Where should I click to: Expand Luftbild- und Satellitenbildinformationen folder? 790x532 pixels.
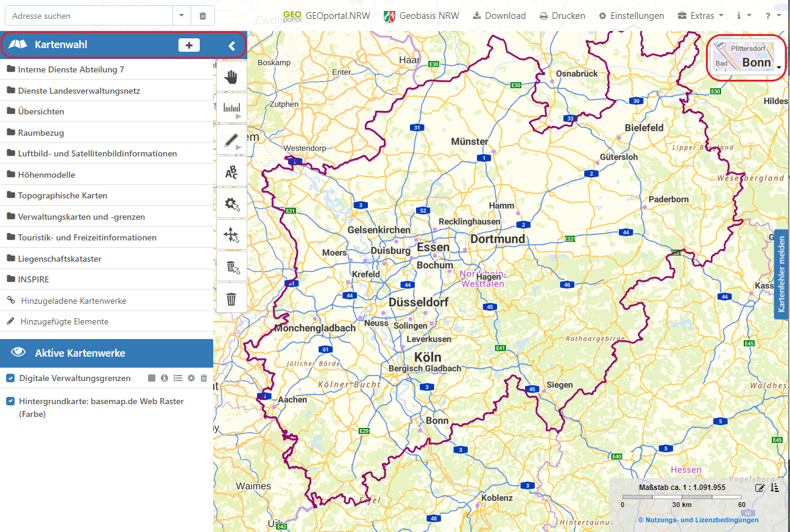click(107, 153)
